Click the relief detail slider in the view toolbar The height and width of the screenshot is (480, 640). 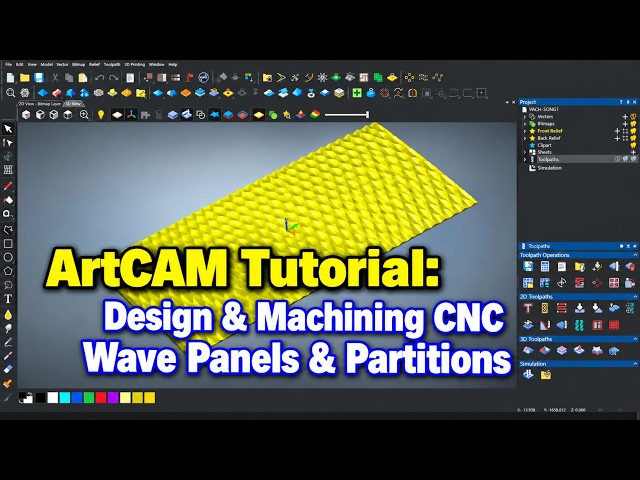click(347, 115)
